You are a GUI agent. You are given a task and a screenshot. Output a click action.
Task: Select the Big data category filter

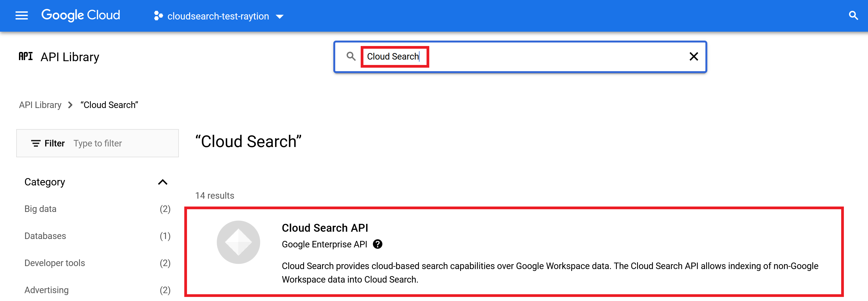click(40, 209)
